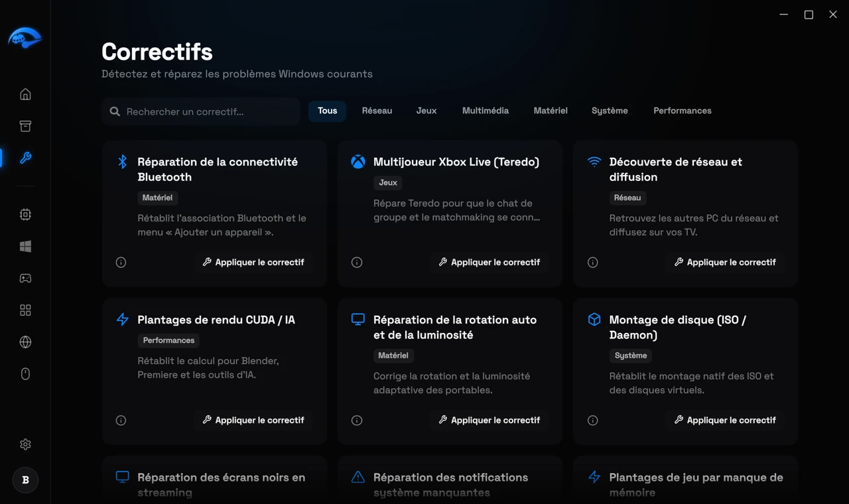Apply the rotation auto et luminosité fix

point(490,420)
